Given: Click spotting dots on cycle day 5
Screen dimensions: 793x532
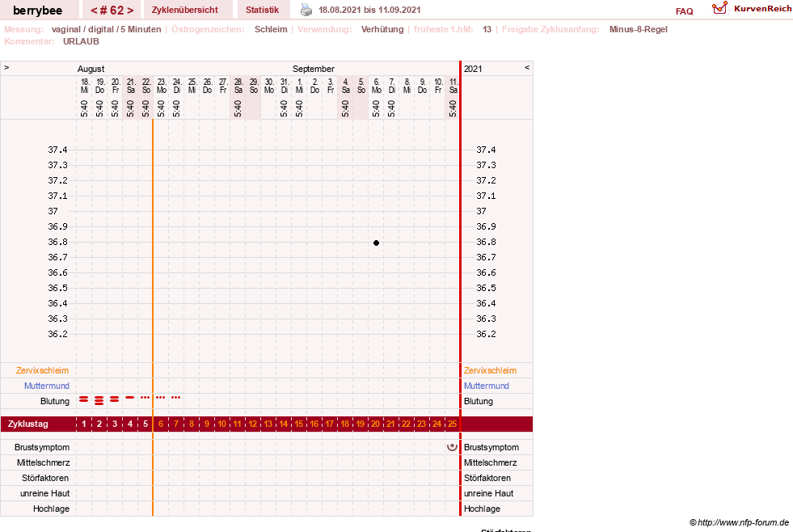Looking at the screenshot, I should pyautogui.click(x=146, y=398).
